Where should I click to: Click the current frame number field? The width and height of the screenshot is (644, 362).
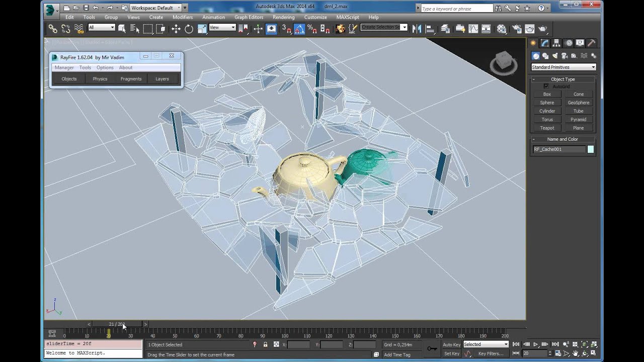tap(535, 353)
